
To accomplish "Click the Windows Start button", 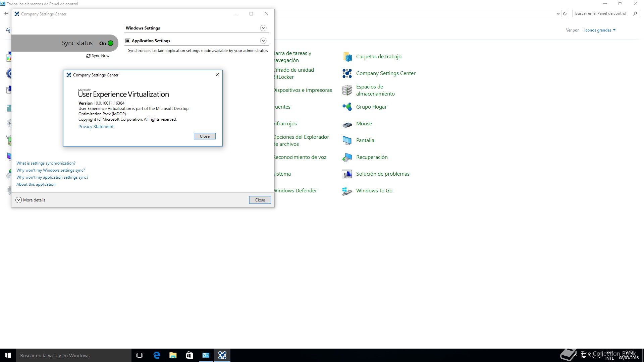I will [x=8, y=355].
